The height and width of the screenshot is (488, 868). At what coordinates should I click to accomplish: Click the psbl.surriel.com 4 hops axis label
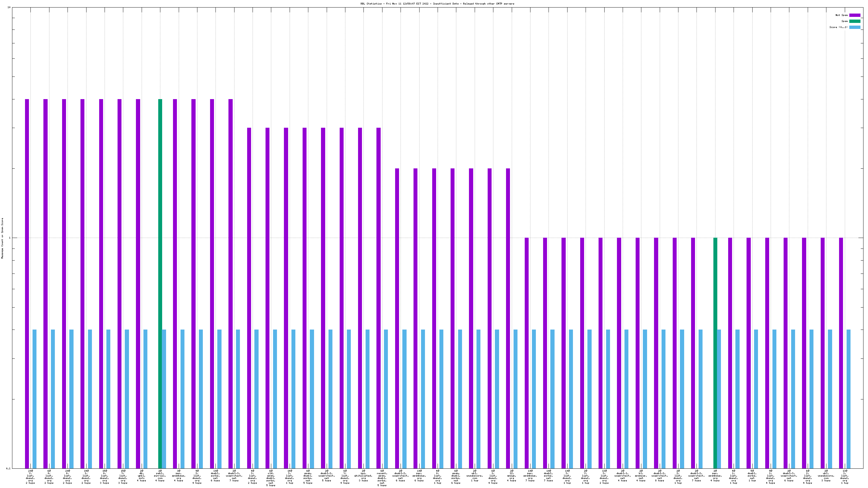pos(160,476)
